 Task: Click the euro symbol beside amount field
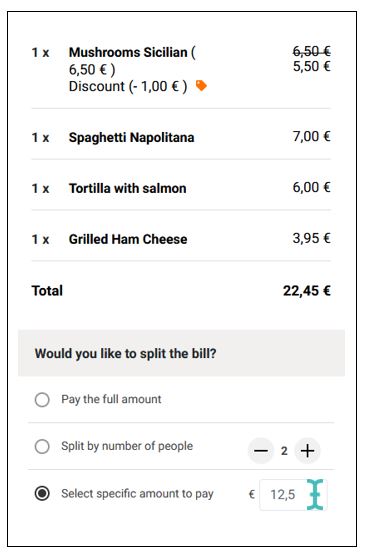click(252, 494)
